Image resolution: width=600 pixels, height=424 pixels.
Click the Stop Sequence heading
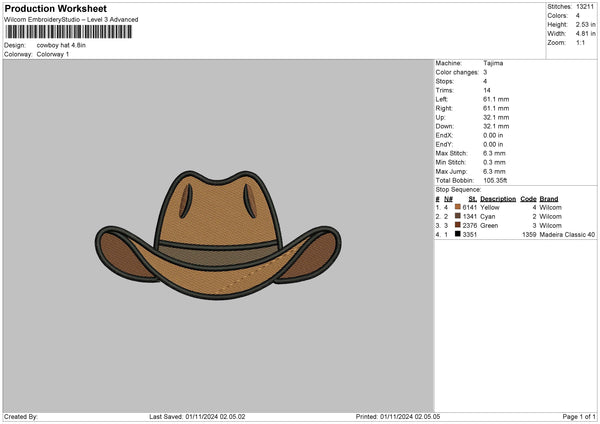[x=458, y=189]
